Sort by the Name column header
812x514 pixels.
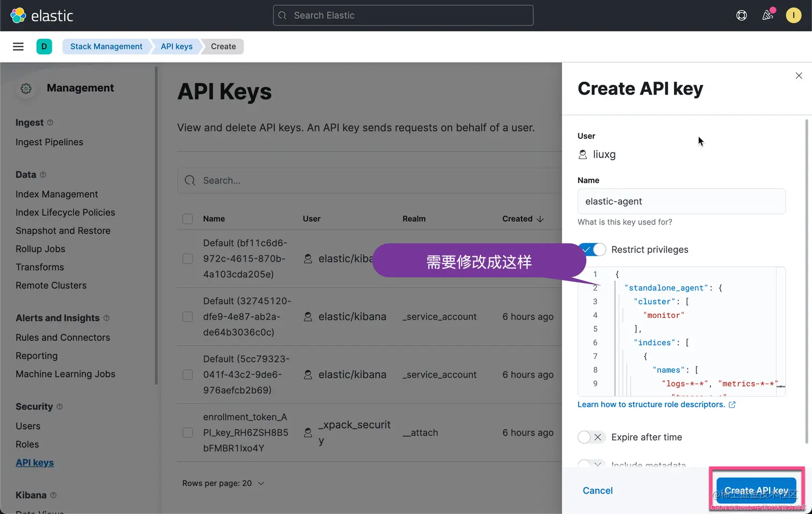coord(214,219)
